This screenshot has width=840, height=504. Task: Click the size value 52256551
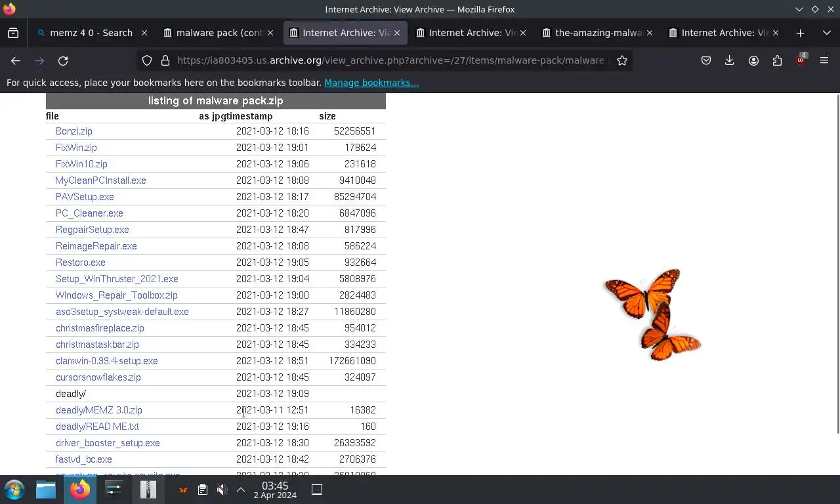coord(354,131)
